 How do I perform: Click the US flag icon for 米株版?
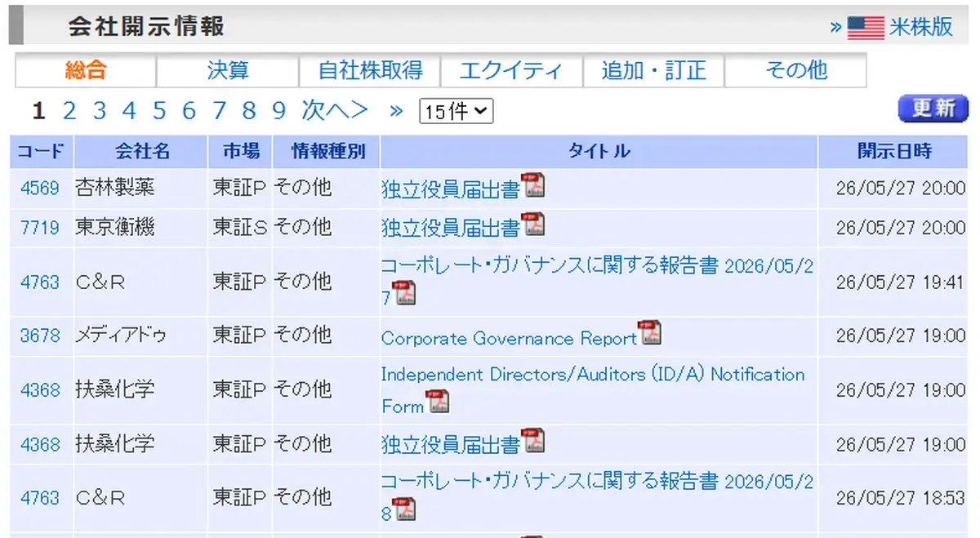coord(866,28)
